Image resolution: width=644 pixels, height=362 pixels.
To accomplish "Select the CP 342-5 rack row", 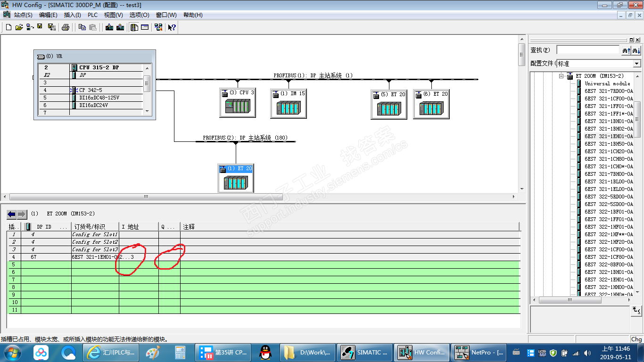I will (91, 90).
